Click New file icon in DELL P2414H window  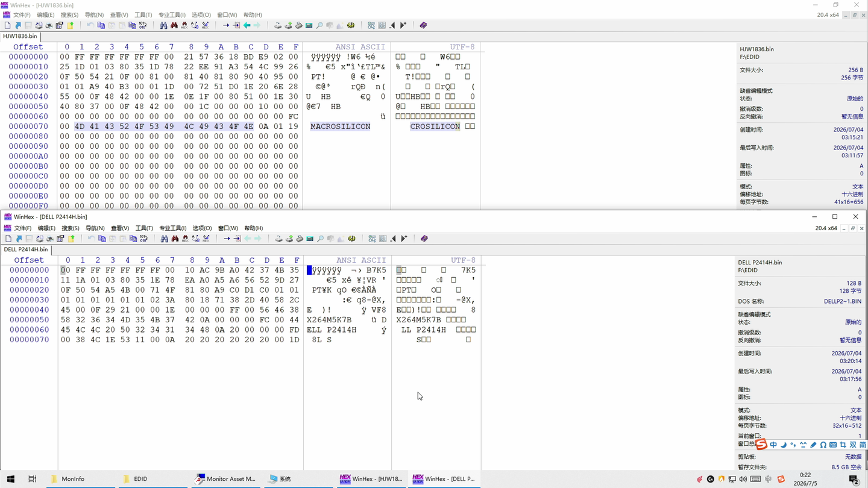[8, 239]
